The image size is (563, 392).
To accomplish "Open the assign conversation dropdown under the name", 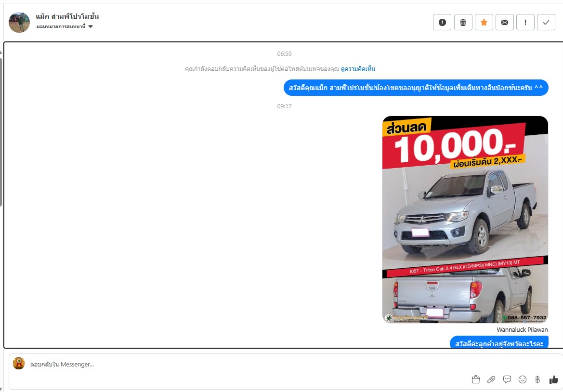I will [65, 26].
